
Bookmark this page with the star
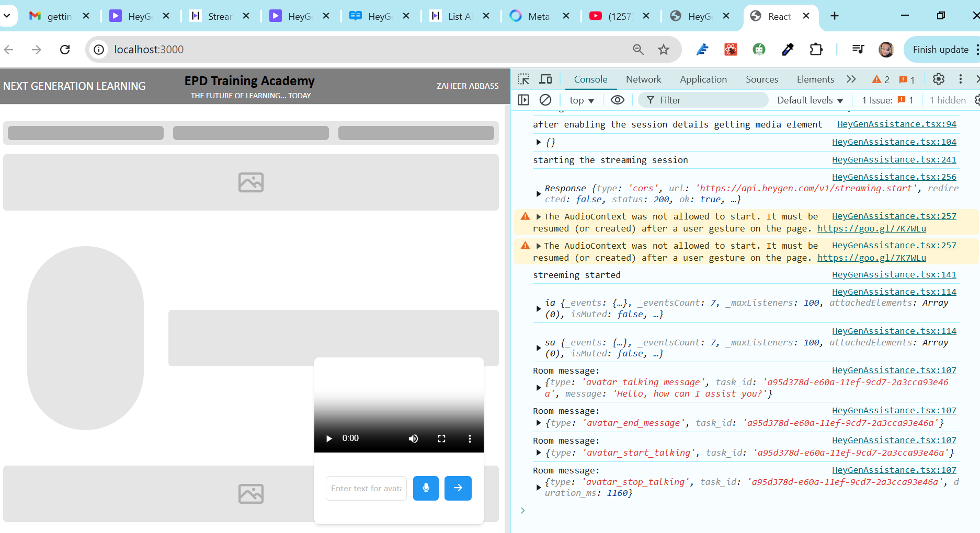point(664,50)
